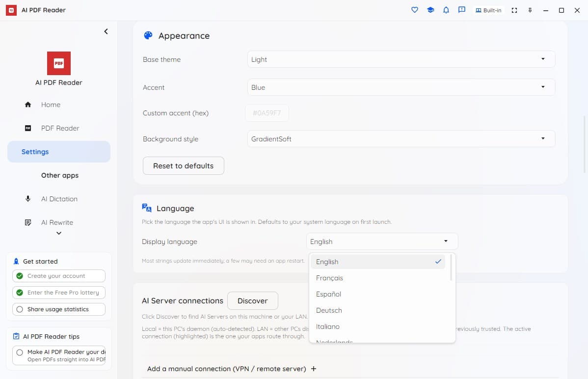
Task: Click the language list scrollbar
Action: pos(451,268)
